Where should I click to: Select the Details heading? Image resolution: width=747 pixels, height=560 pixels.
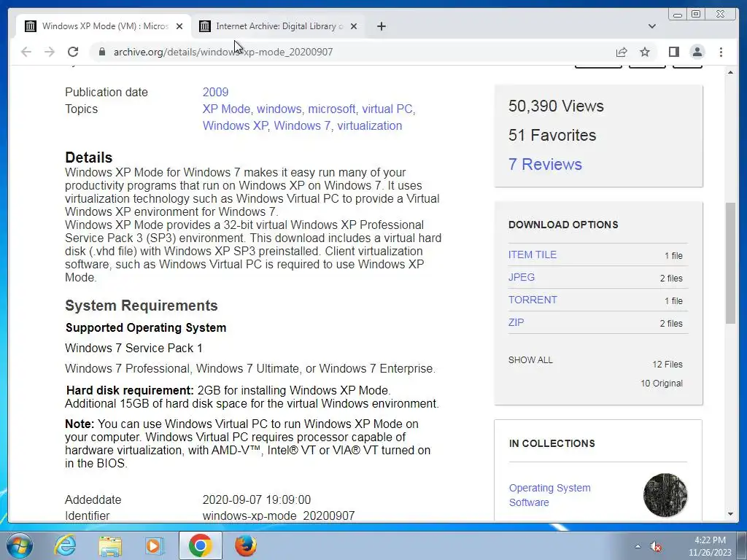88,157
